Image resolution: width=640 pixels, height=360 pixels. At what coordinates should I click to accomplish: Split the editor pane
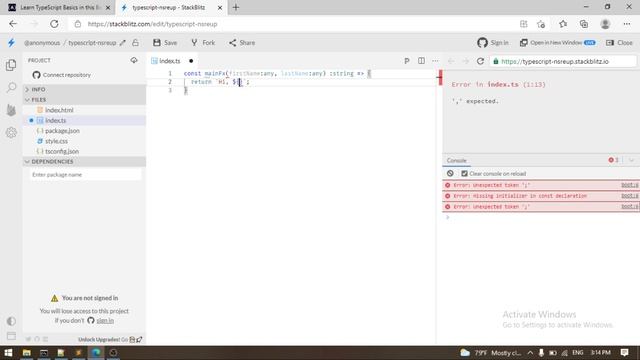[x=421, y=61]
